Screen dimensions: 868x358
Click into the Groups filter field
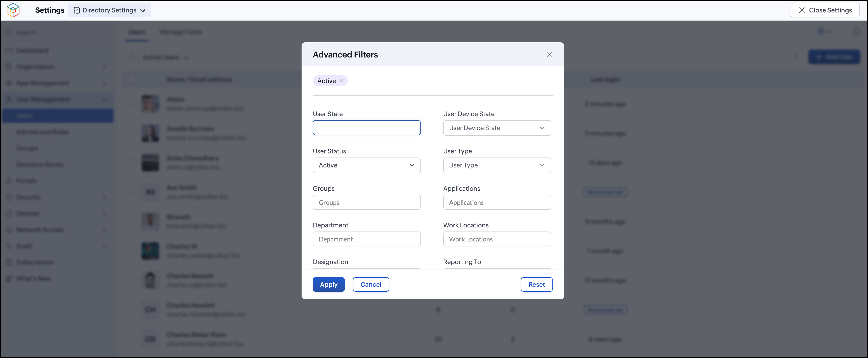367,202
